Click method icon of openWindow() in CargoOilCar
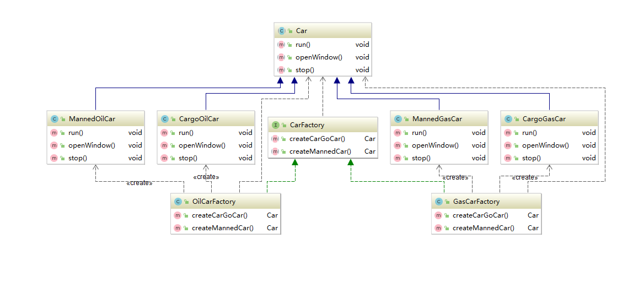644x282 pixels. point(164,145)
